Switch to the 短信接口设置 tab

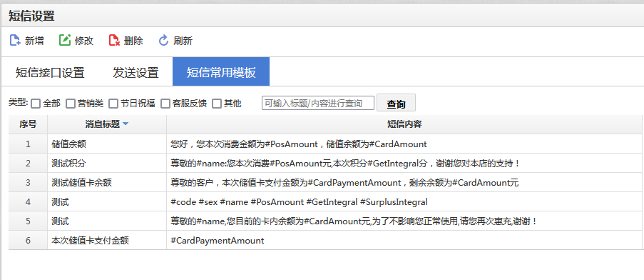coord(50,72)
